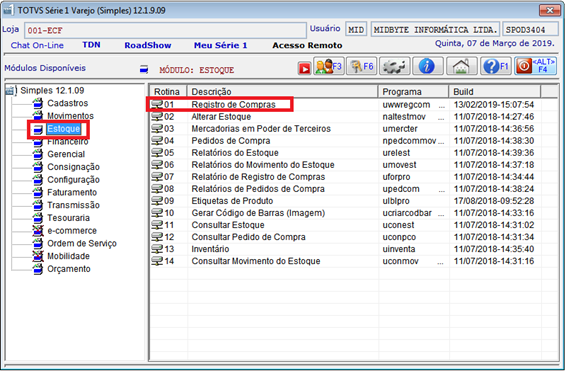Image resolution: width=566 pixels, height=371 pixels.
Task: Click the small icon beside MÓDULO: ESTOQUE
Action: tap(144, 69)
